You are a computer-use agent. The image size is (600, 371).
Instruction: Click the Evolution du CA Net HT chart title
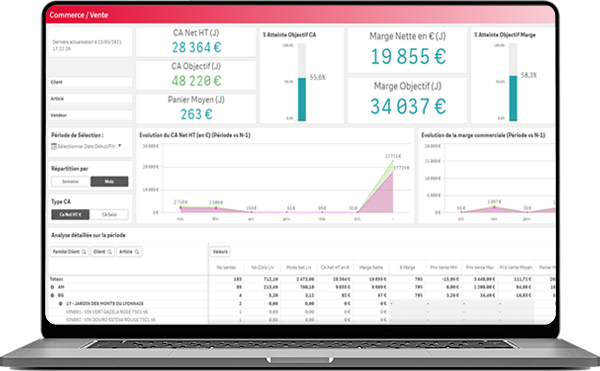pos(195,135)
